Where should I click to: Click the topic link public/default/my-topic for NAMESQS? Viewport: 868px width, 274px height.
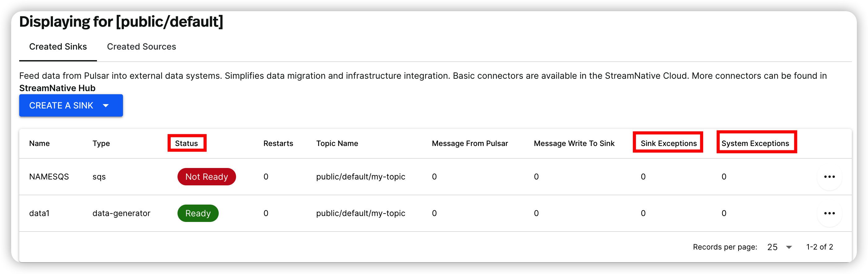361,177
